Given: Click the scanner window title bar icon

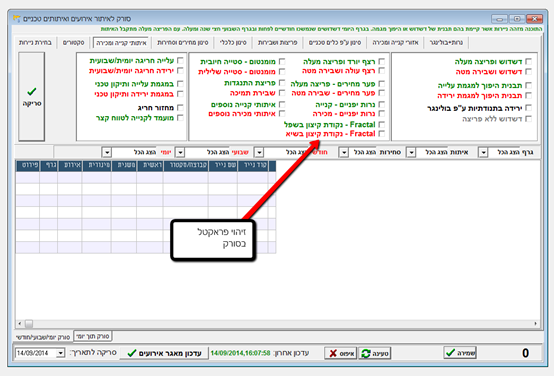Looking at the screenshot, I should tap(16, 18).
